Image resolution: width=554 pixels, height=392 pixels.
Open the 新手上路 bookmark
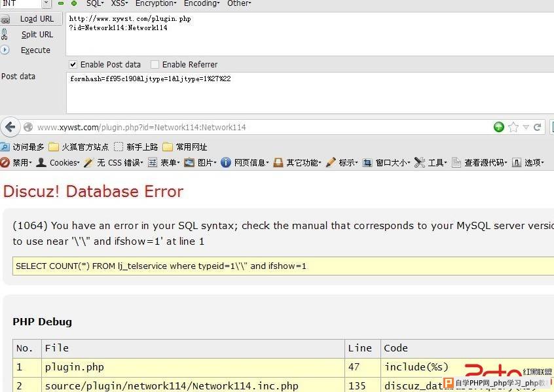(x=136, y=147)
